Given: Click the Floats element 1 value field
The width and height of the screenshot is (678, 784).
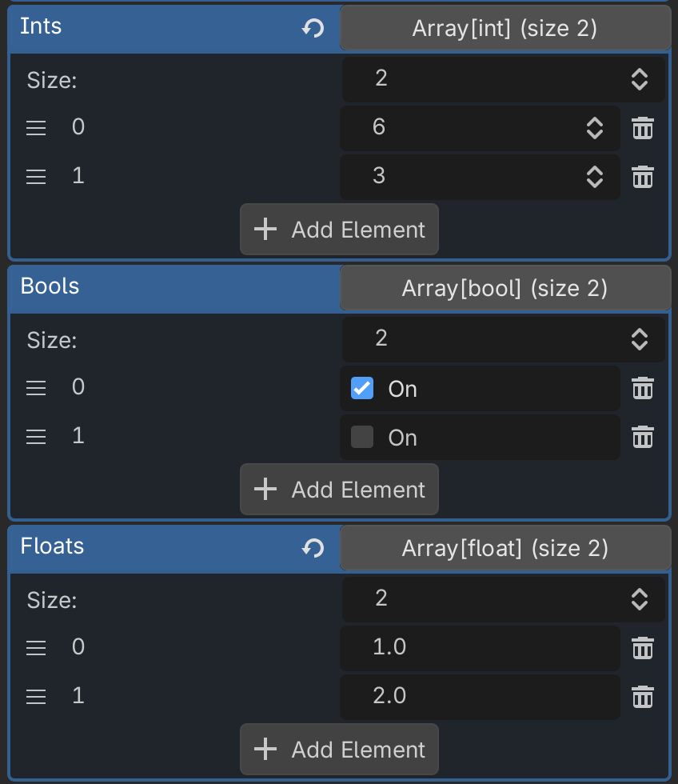Looking at the screenshot, I should point(480,697).
